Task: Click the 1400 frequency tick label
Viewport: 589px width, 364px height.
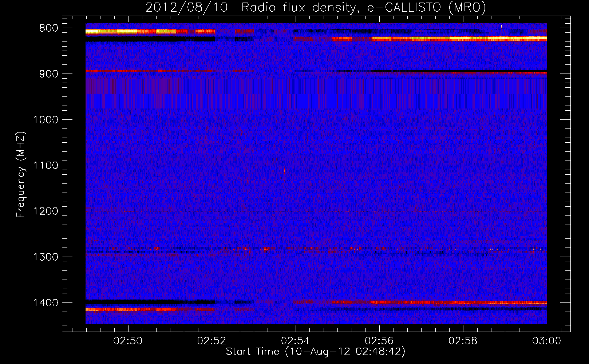Action: click(46, 303)
